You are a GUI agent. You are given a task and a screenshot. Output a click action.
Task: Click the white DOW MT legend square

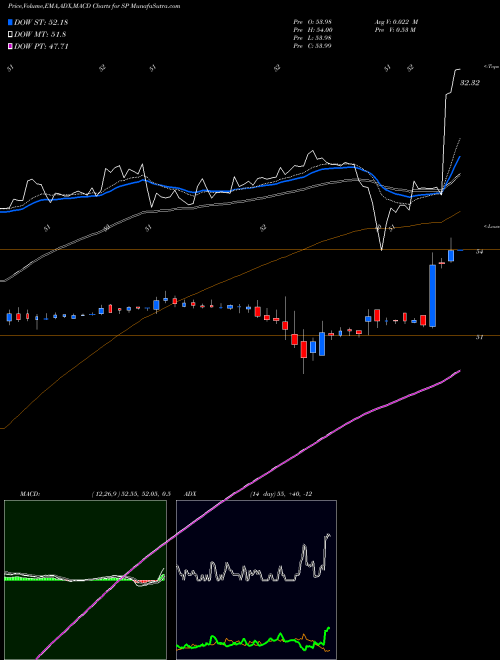(11, 35)
